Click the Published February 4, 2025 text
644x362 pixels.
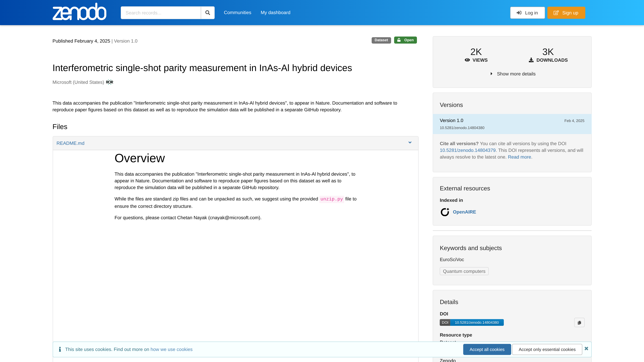pos(81,41)
